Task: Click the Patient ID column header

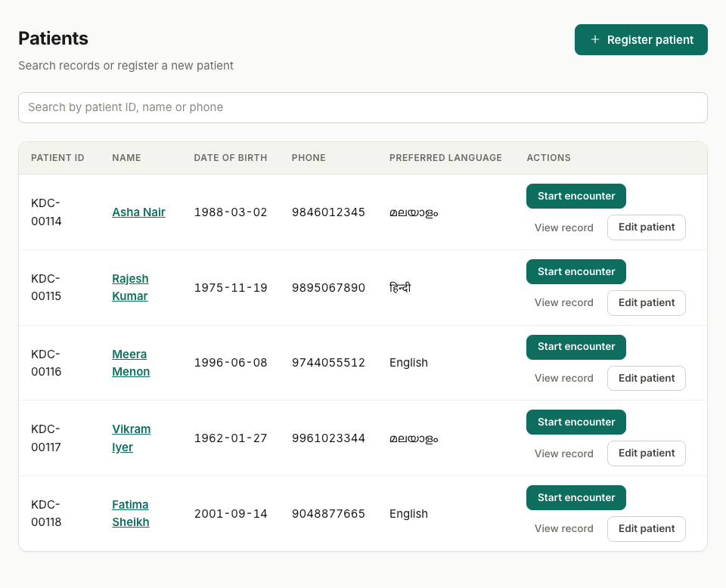Action: pos(57,158)
